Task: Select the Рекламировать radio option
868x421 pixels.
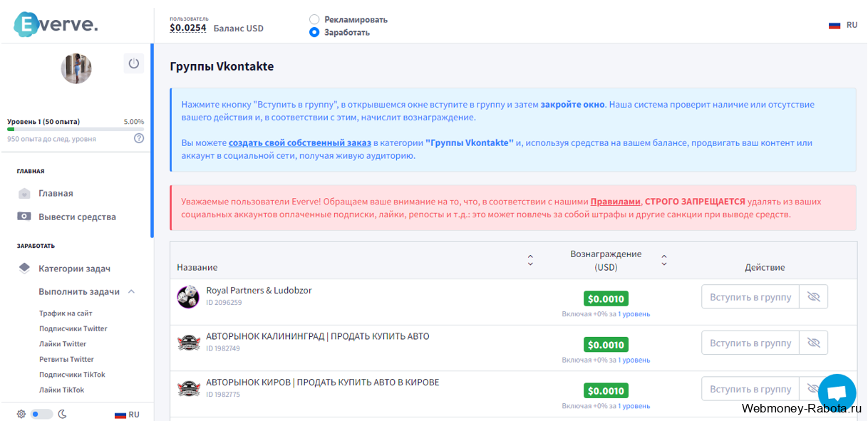Action: [314, 19]
